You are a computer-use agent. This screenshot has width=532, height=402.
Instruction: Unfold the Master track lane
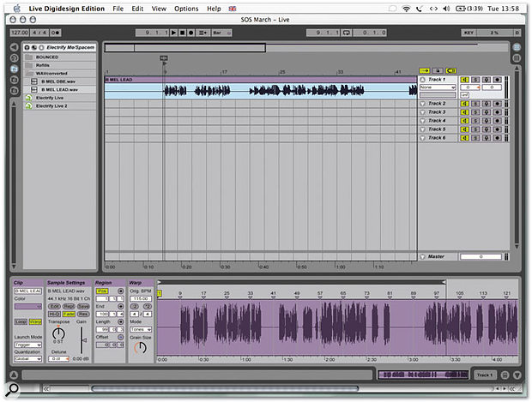[423, 256]
